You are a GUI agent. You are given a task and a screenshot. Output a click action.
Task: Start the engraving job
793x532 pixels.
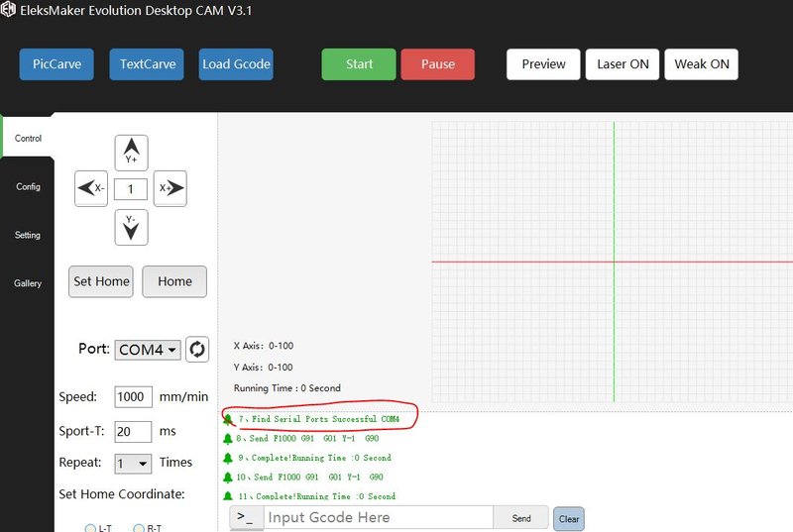point(359,64)
